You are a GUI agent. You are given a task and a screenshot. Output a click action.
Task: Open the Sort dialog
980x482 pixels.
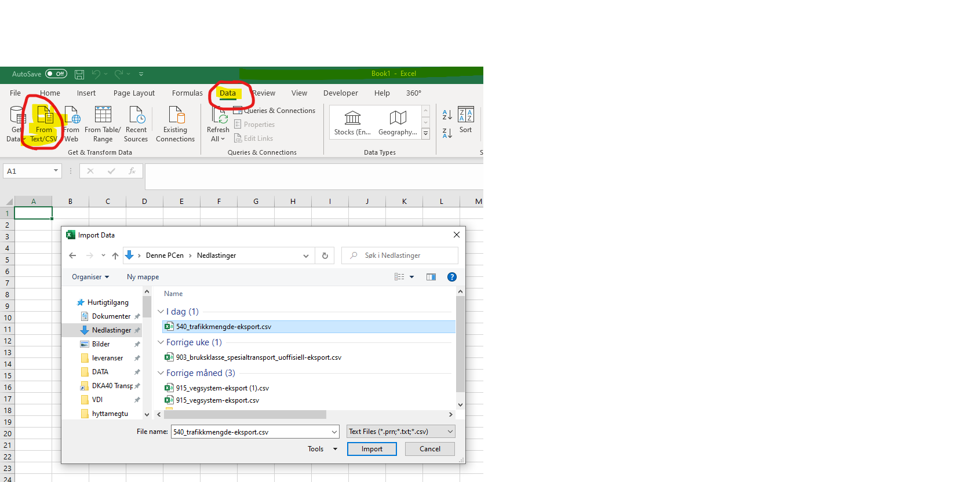click(466, 121)
